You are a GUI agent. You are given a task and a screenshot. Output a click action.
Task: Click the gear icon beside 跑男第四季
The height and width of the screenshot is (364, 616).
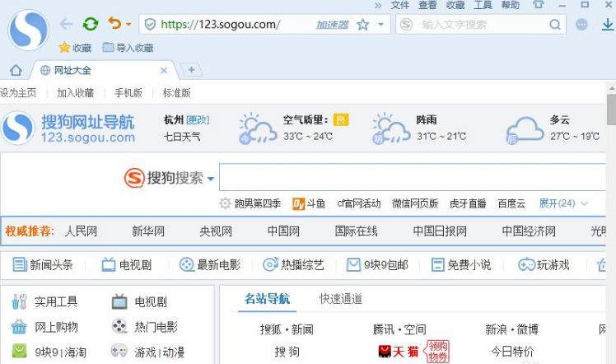225,203
